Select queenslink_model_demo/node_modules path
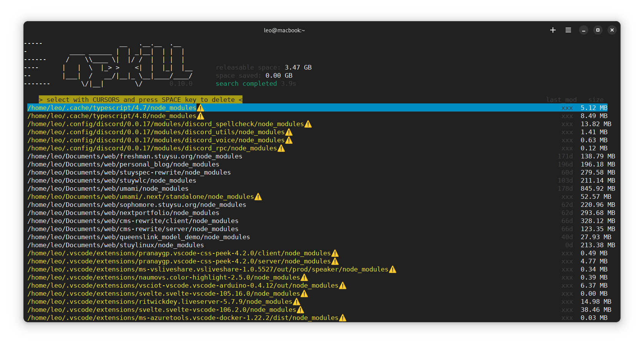The image size is (644, 348). click(139, 237)
